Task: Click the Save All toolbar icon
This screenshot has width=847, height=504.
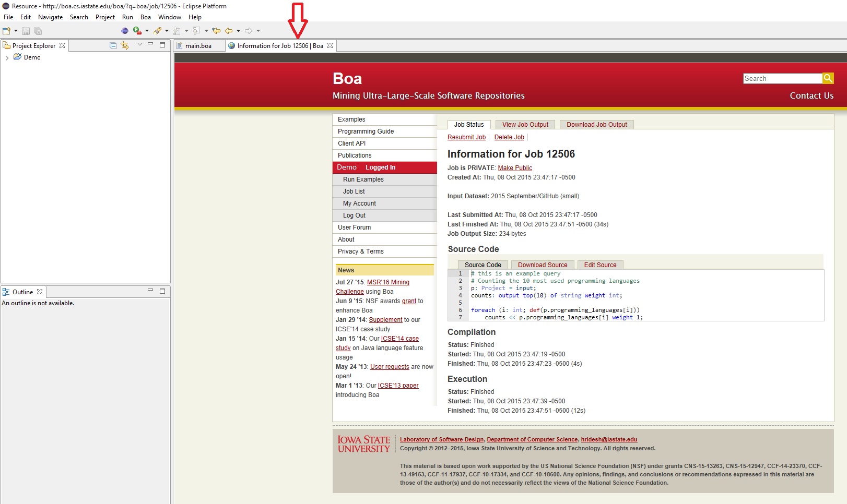Action: coord(38,31)
